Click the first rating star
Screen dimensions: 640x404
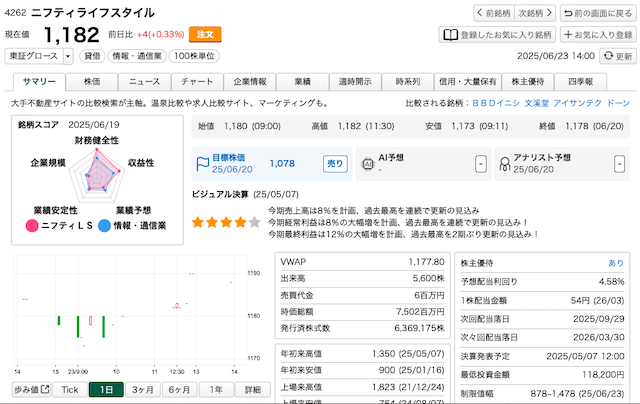[198, 222]
